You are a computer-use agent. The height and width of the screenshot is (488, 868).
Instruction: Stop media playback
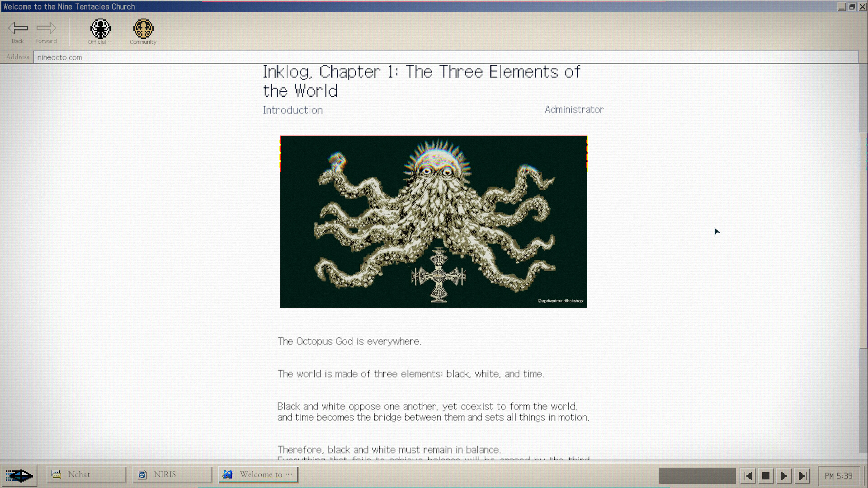point(766,476)
